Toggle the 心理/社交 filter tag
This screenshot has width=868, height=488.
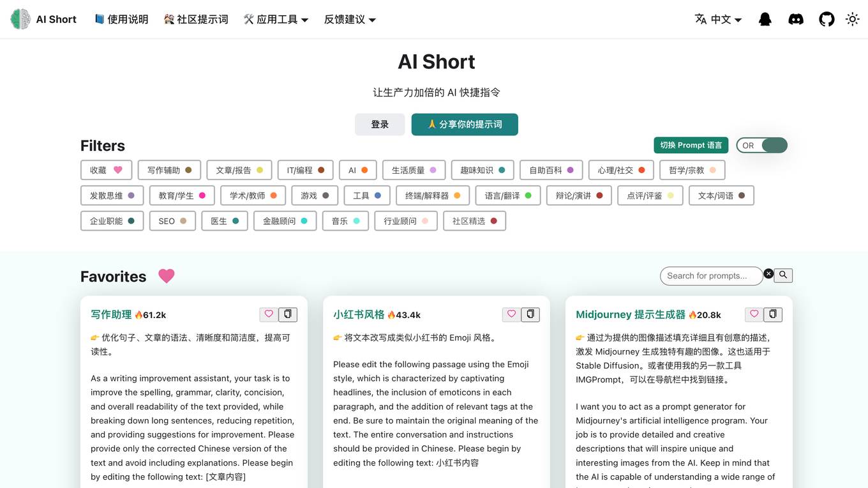(621, 170)
